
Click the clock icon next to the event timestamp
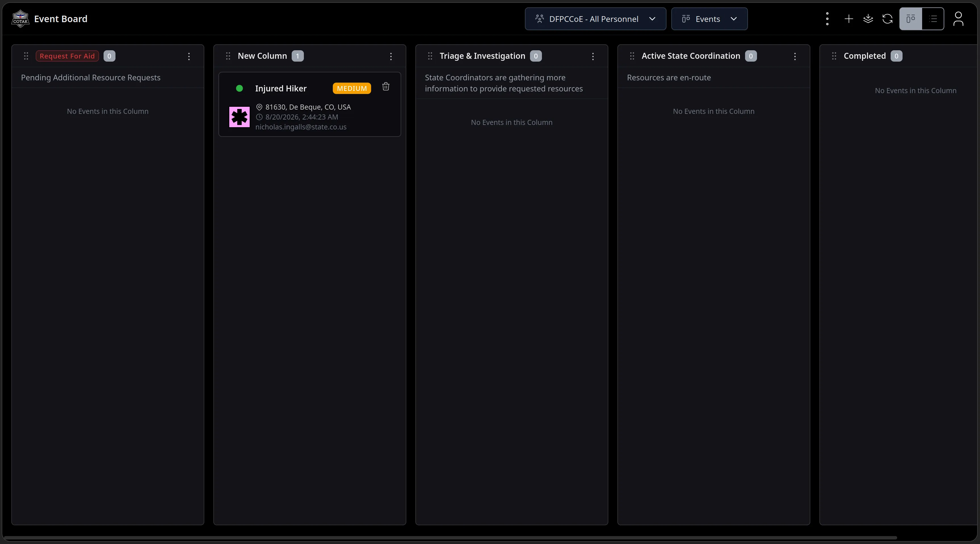pyautogui.click(x=259, y=117)
